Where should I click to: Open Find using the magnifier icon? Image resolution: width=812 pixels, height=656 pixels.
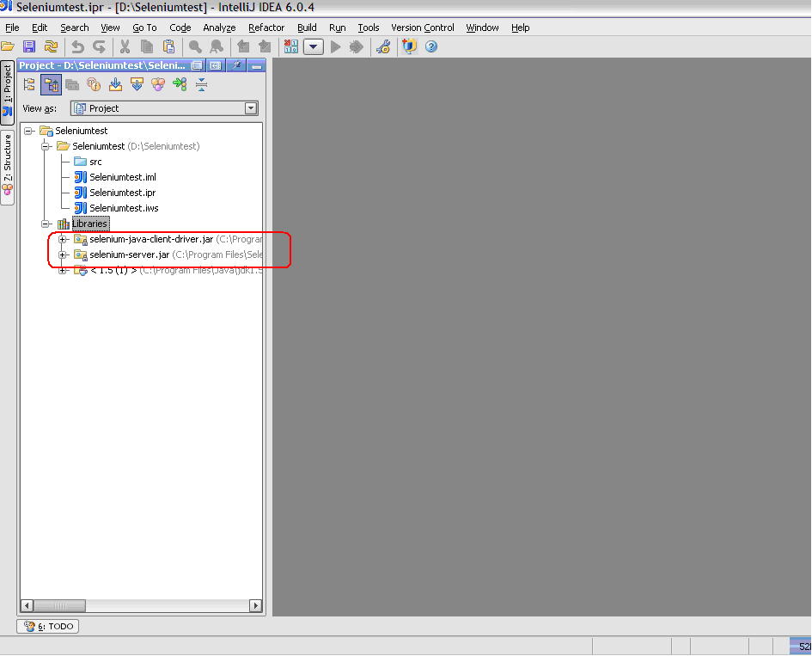[195, 46]
